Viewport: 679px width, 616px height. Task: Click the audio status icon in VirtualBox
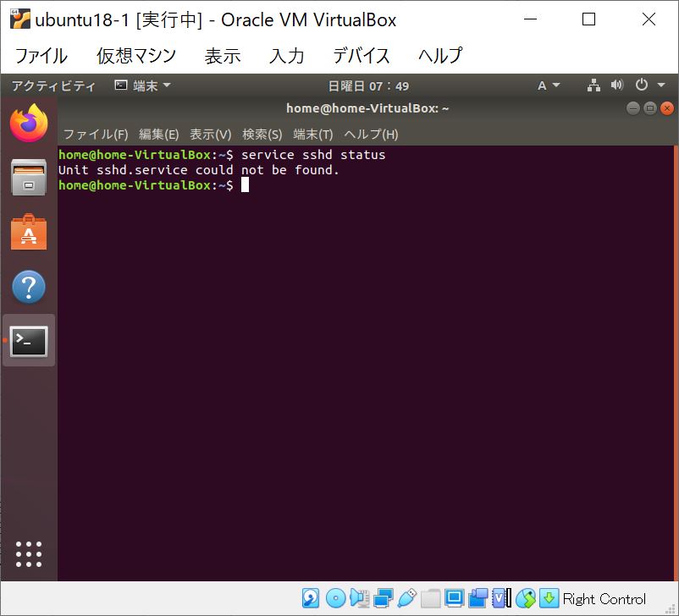[357, 598]
